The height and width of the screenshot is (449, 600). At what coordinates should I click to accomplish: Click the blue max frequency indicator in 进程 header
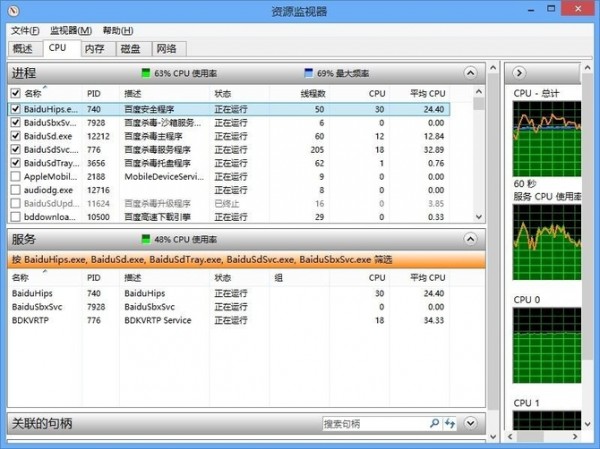(308, 73)
